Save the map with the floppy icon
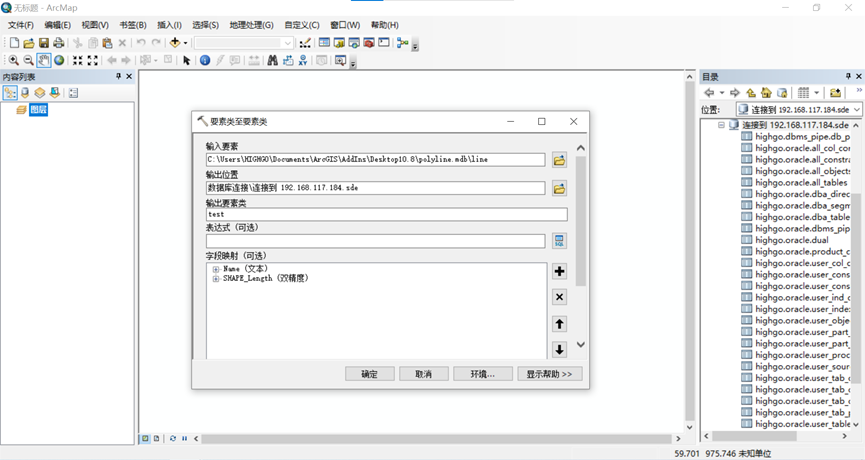 pyautogui.click(x=44, y=43)
